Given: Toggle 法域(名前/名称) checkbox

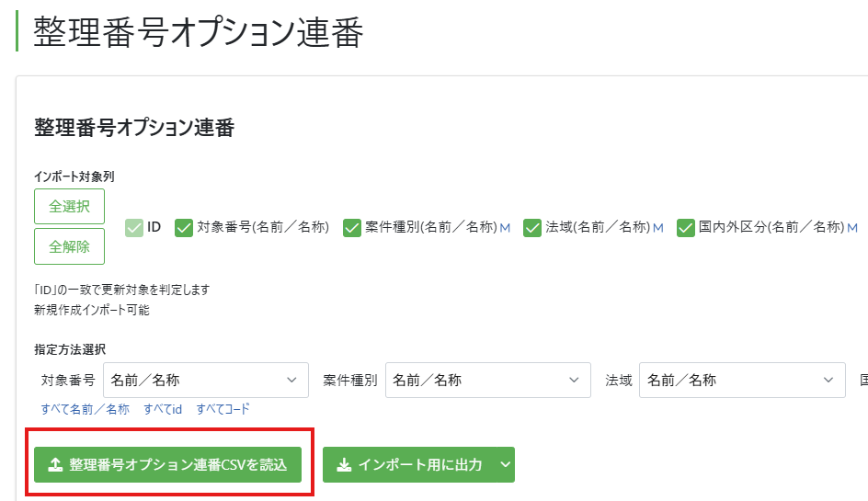Looking at the screenshot, I should point(532,228).
